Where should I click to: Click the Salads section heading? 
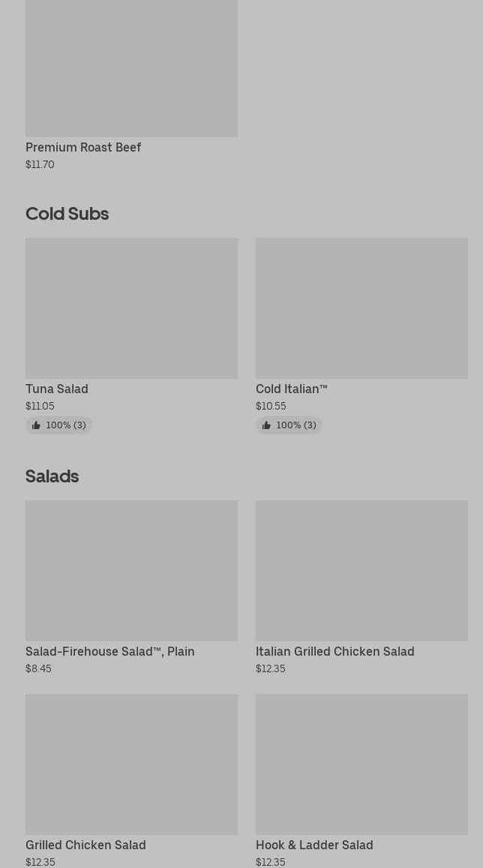pos(52,476)
